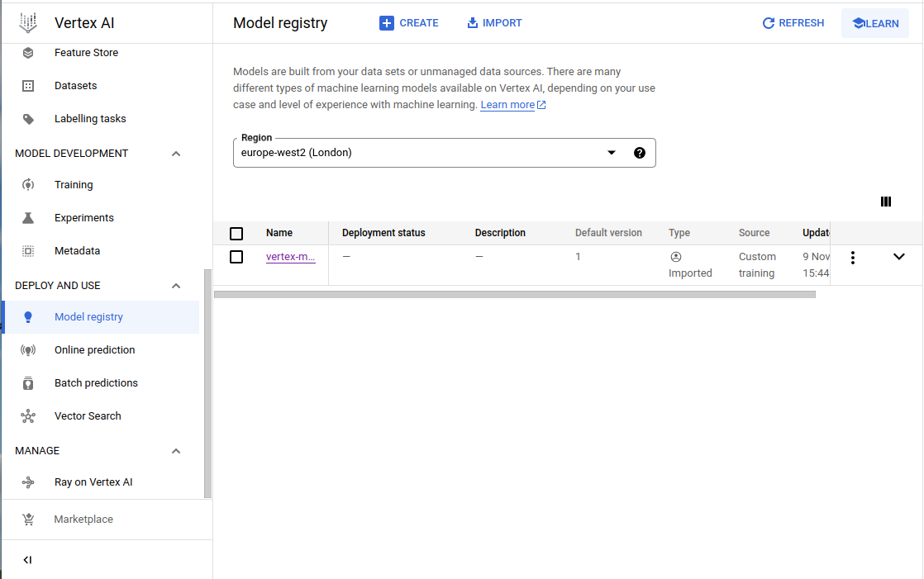Open the Learn more link
Viewport: 924px width, 579px height.
pyautogui.click(x=507, y=105)
